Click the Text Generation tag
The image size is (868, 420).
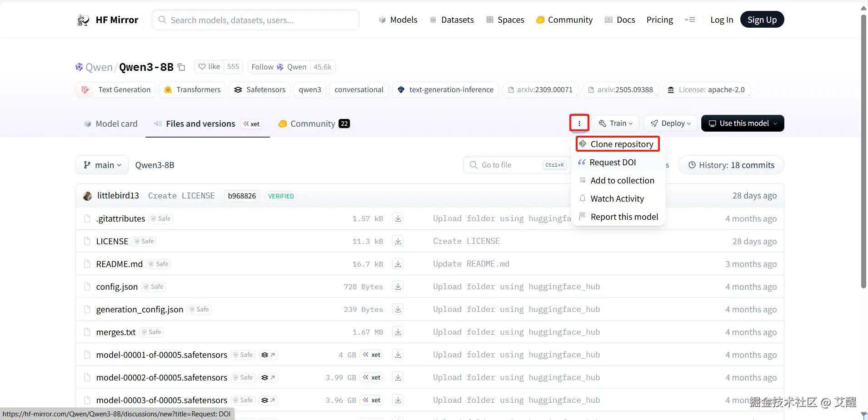click(115, 90)
